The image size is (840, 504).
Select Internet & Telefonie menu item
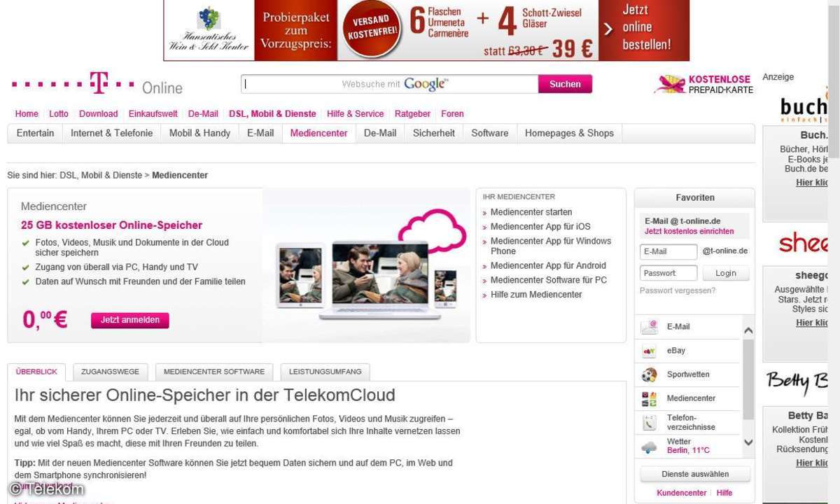click(111, 133)
